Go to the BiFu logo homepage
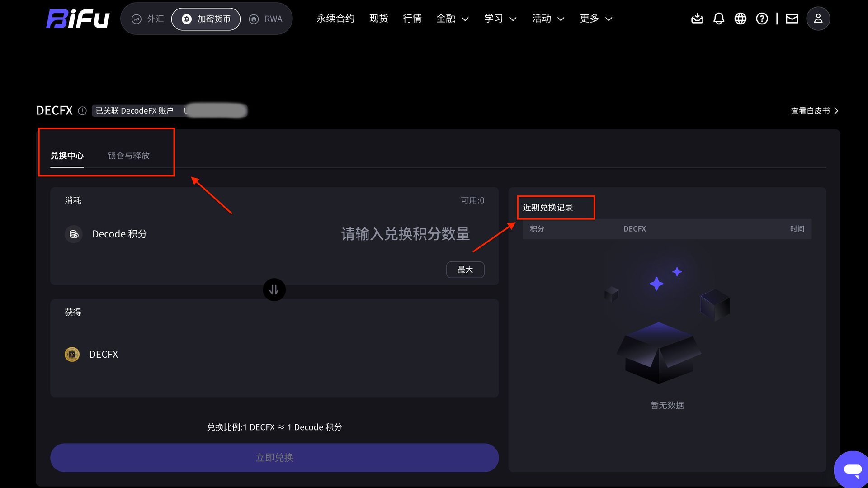The image size is (868, 488). click(x=78, y=19)
